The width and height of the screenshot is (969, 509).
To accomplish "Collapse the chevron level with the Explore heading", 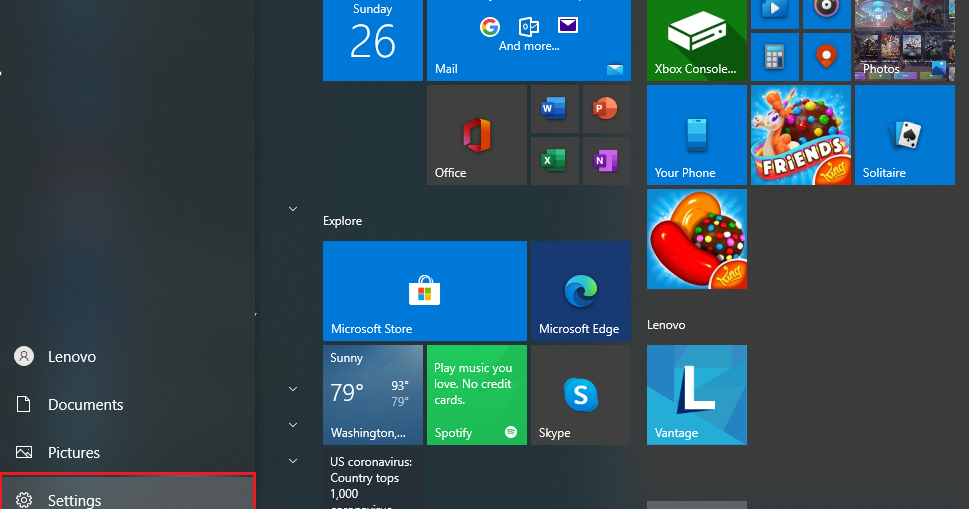I will tap(293, 209).
